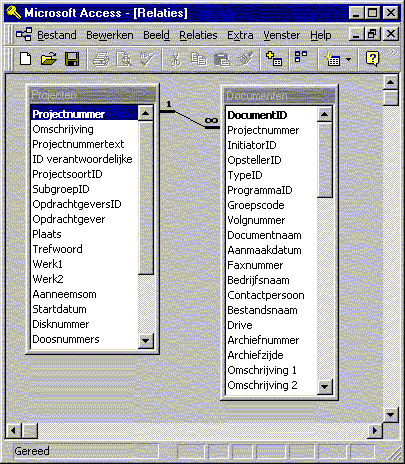Select the InitiatorID field in the Documenten table

click(252, 145)
